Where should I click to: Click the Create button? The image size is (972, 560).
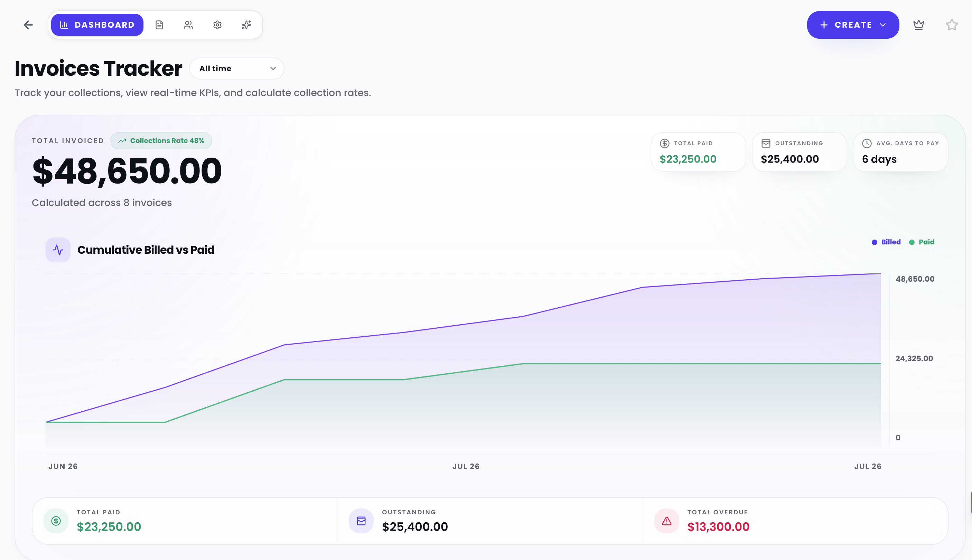[x=853, y=25]
